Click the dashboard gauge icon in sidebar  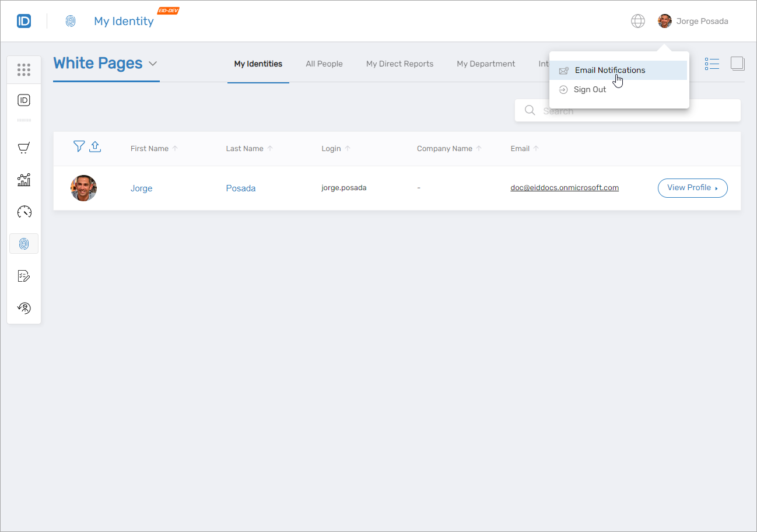(24, 212)
